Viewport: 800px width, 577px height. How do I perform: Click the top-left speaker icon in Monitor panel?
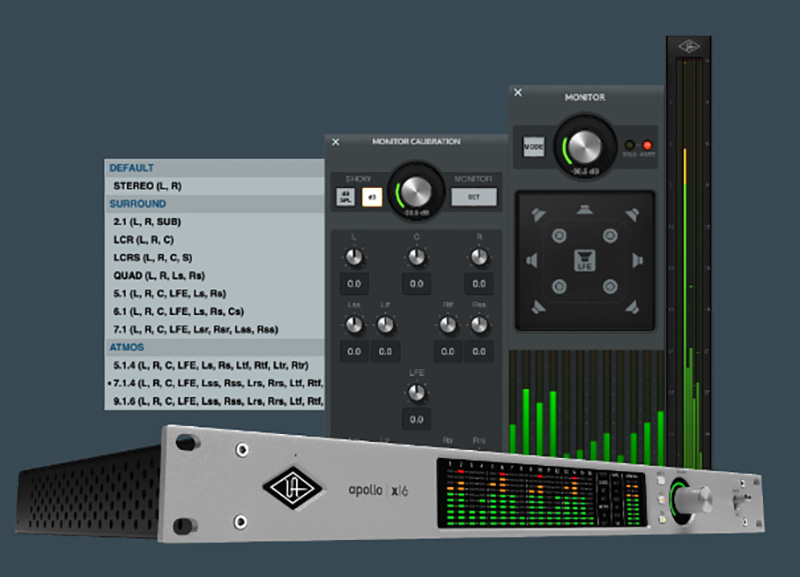pyautogui.click(x=539, y=214)
